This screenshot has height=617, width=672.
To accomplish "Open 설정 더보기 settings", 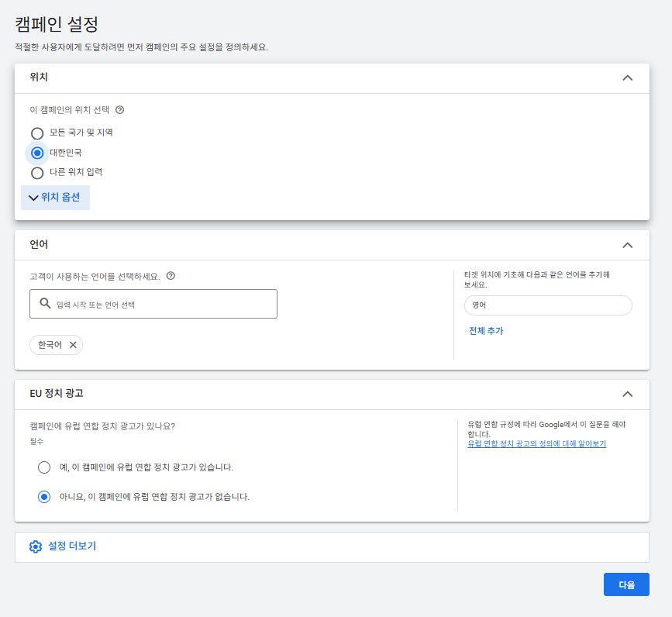I will coord(72,546).
